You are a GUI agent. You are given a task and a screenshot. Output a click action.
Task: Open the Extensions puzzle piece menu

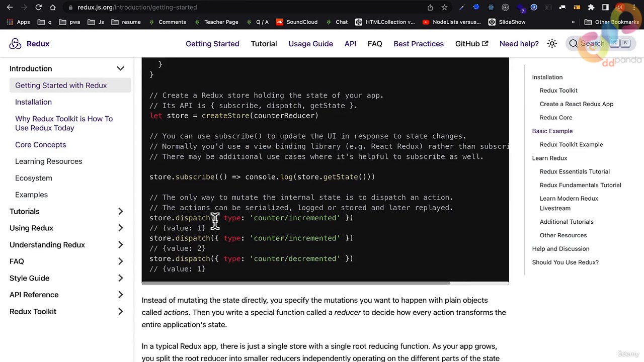[591, 8]
